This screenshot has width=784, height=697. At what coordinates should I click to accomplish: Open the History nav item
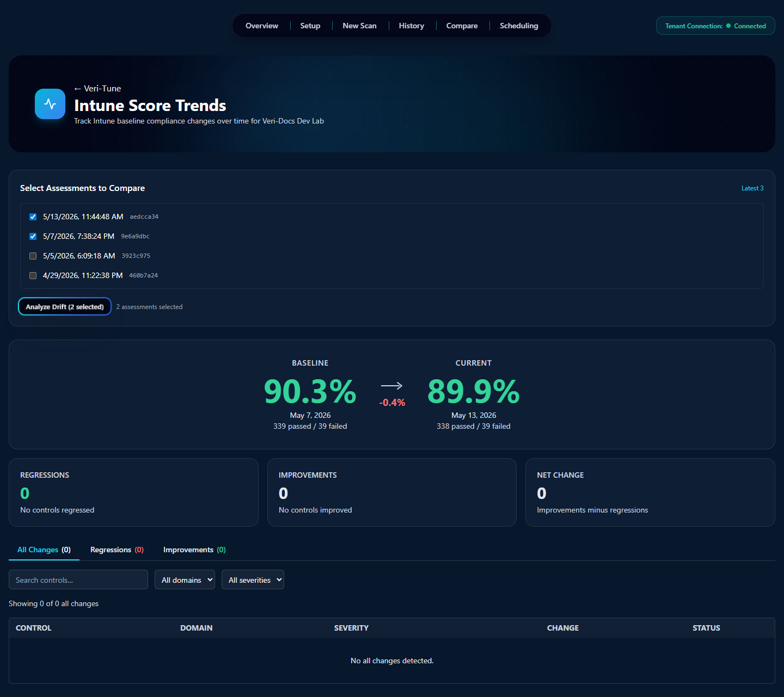click(x=411, y=26)
